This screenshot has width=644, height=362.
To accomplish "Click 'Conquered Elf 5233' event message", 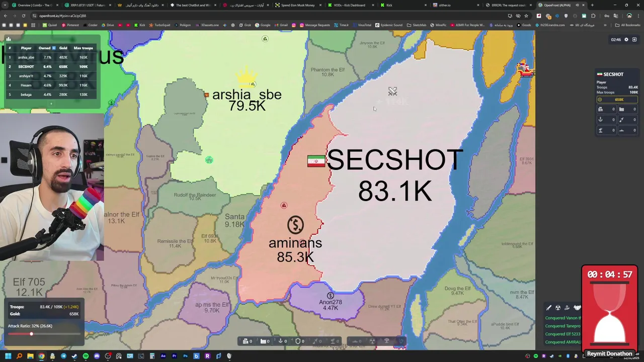I will tap(562, 334).
